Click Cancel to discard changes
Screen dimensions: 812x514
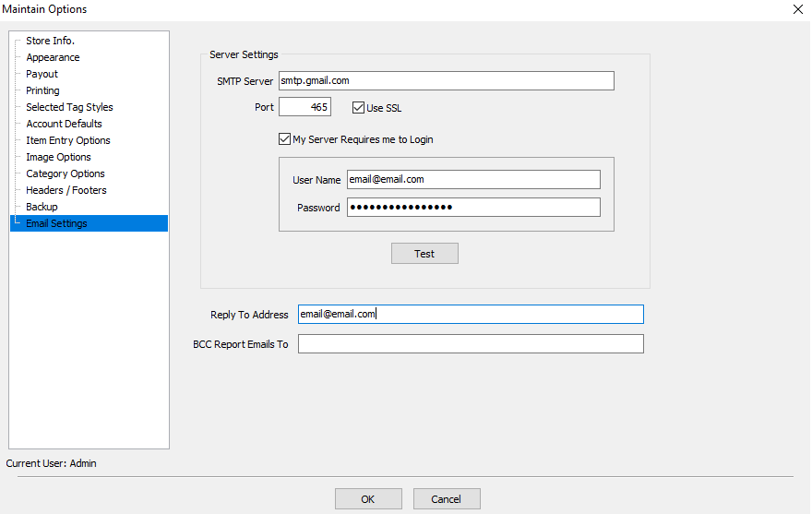tap(447, 499)
